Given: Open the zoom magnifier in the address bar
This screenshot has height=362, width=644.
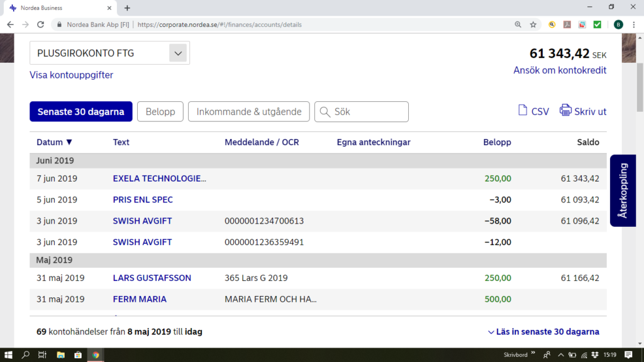Looking at the screenshot, I should 518,25.
